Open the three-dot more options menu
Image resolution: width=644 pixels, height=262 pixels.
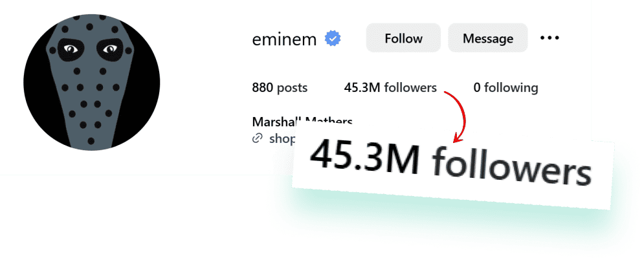coord(549,38)
